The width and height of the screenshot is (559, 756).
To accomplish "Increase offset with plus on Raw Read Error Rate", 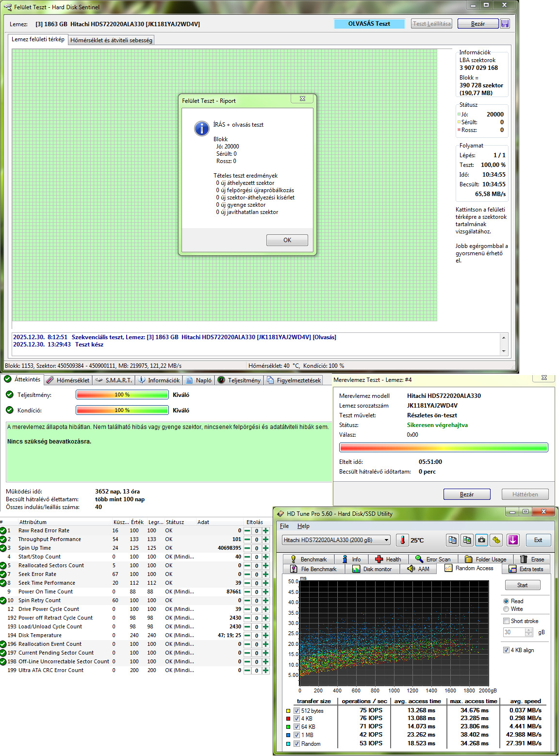I will pyautogui.click(x=265, y=531).
